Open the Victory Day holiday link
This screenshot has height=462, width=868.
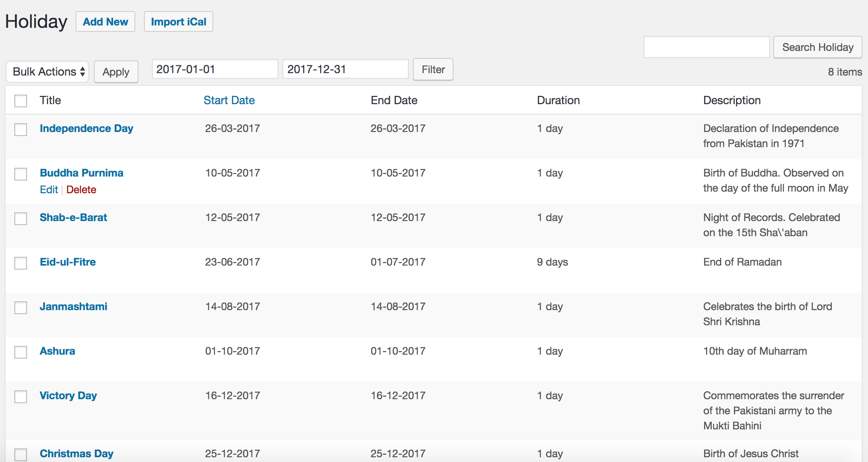tap(68, 396)
